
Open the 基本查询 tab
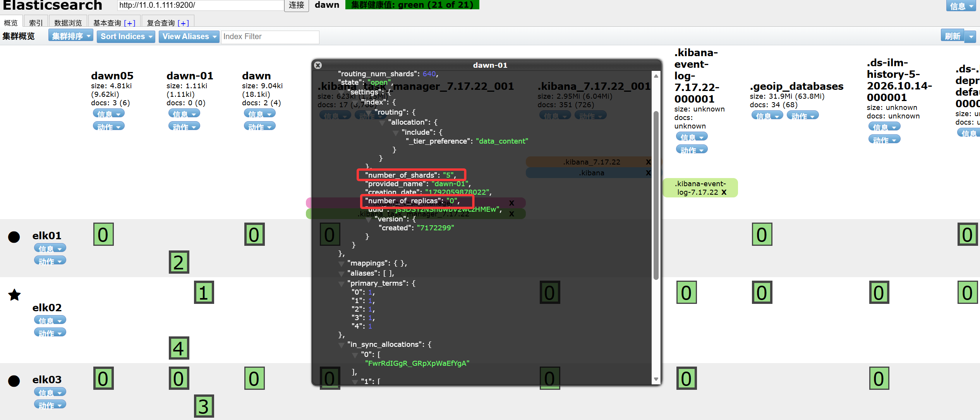(107, 23)
